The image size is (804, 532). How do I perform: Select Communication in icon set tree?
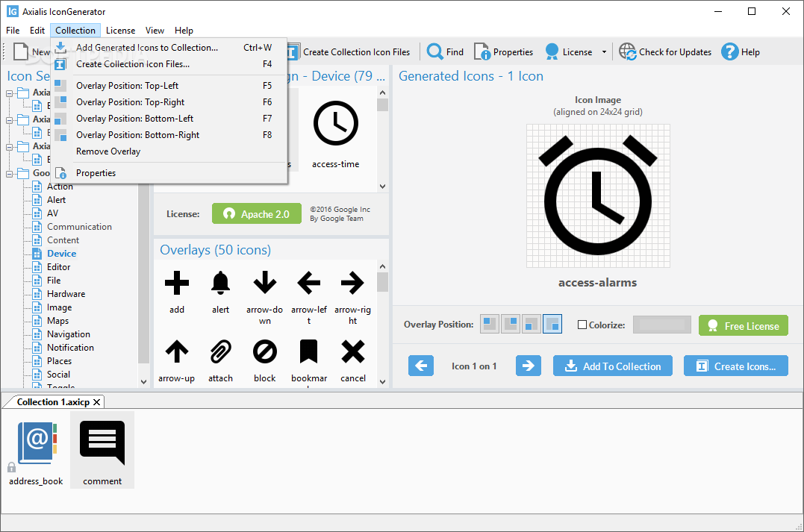pyautogui.click(x=79, y=227)
